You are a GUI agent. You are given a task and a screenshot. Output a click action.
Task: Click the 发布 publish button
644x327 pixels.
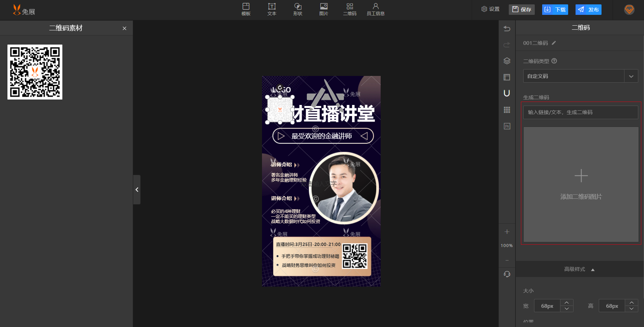(588, 9)
